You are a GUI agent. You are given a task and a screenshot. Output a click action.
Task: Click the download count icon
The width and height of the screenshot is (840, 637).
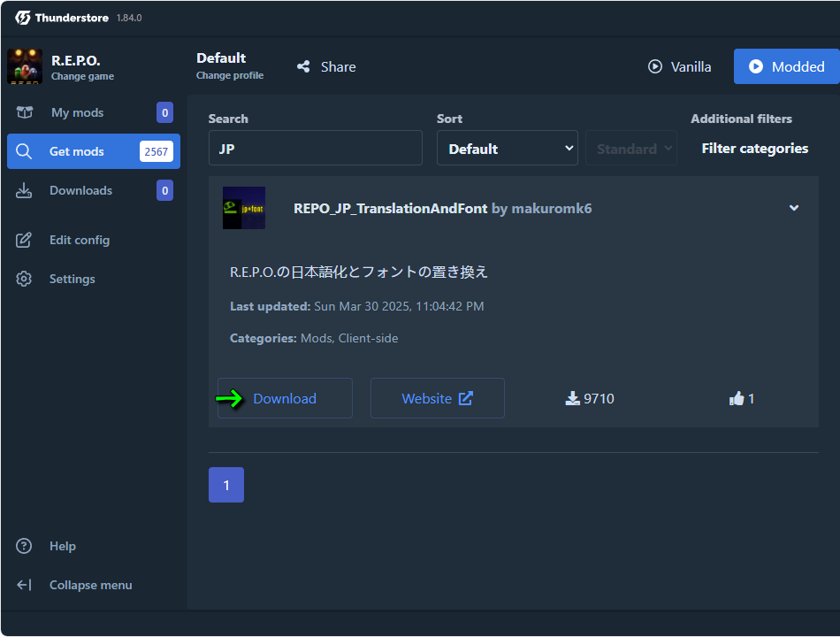pos(572,398)
